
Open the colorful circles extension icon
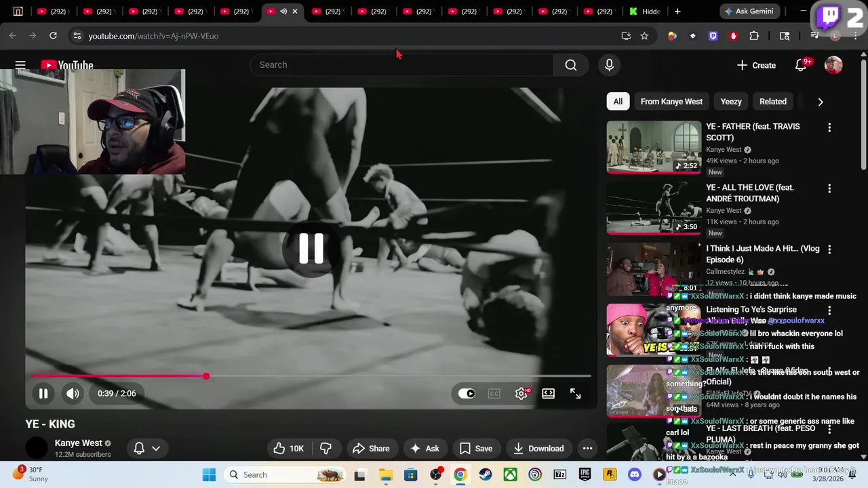pyautogui.click(x=672, y=36)
